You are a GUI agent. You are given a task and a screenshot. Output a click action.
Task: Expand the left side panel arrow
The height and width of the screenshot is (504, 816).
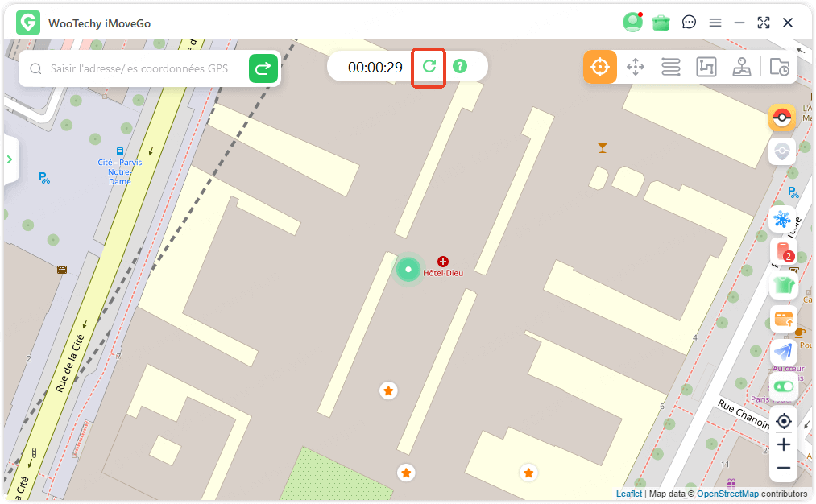coord(10,159)
